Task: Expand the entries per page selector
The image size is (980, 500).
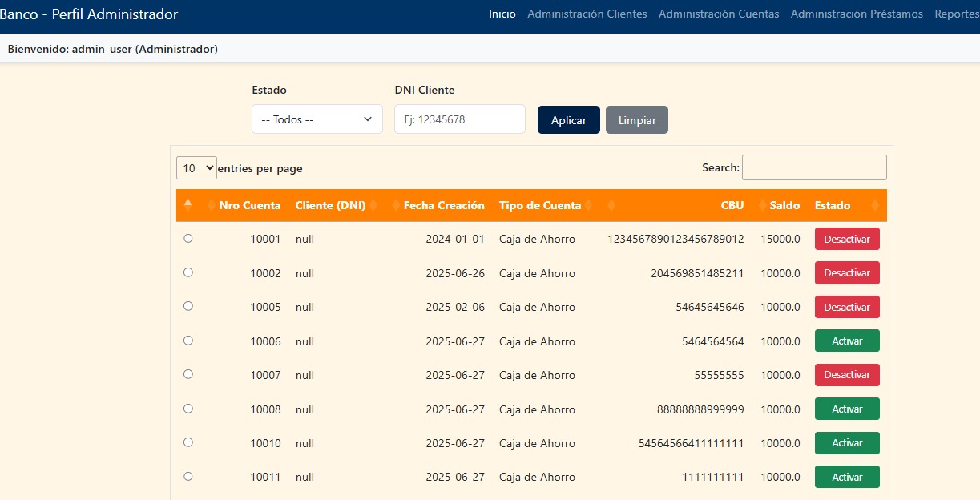Action: (x=196, y=168)
